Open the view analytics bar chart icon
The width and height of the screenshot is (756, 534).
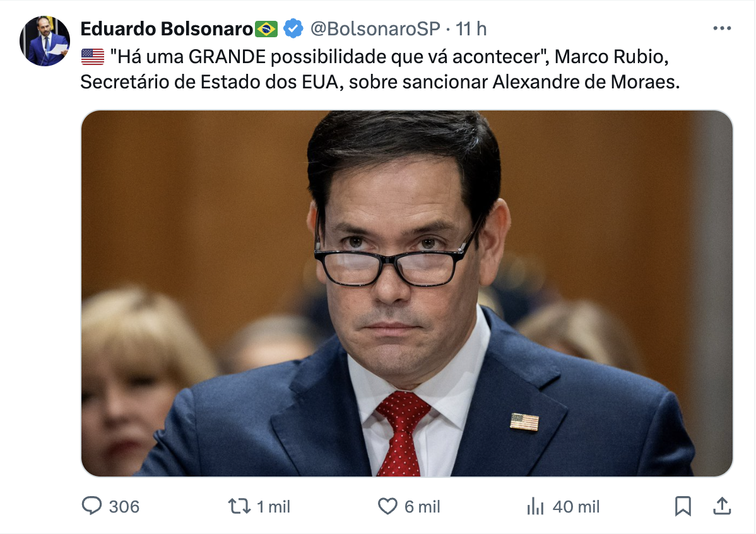click(x=535, y=506)
